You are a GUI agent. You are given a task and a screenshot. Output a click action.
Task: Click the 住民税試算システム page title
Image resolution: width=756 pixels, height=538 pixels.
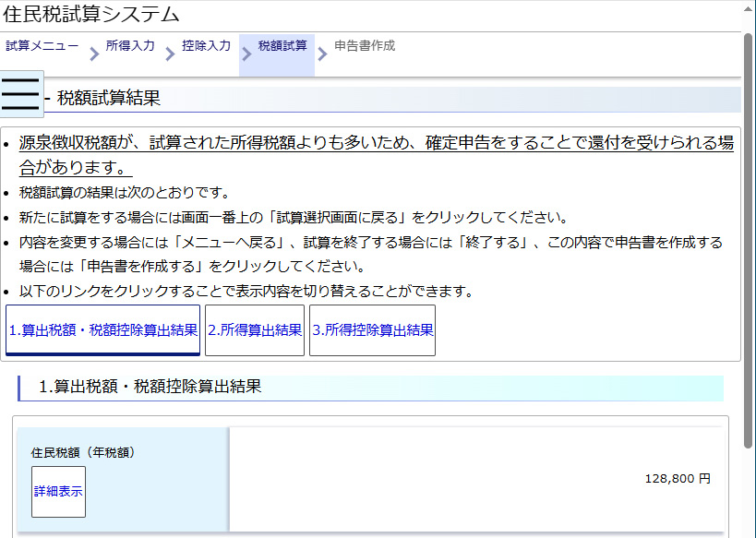pyautogui.click(x=91, y=15)
